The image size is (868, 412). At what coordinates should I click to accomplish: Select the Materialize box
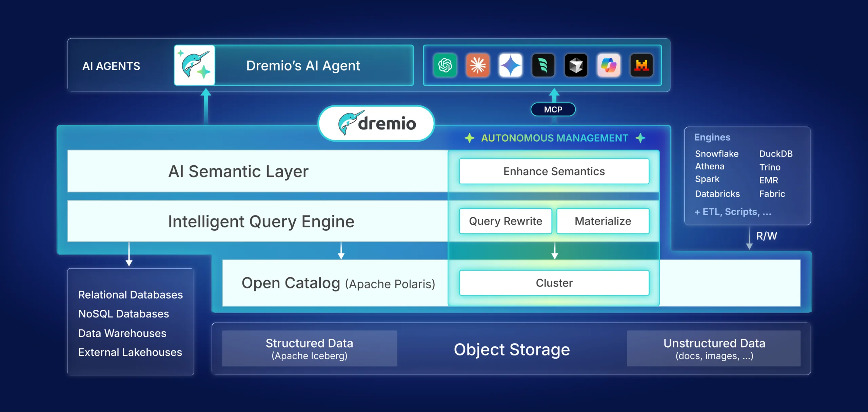point(603,221)
